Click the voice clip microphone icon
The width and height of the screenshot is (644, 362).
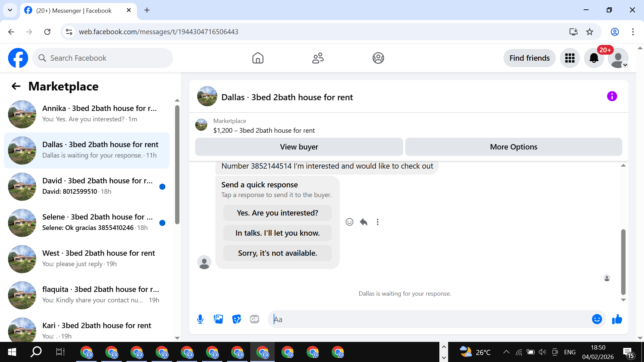(x=200, y=319)
